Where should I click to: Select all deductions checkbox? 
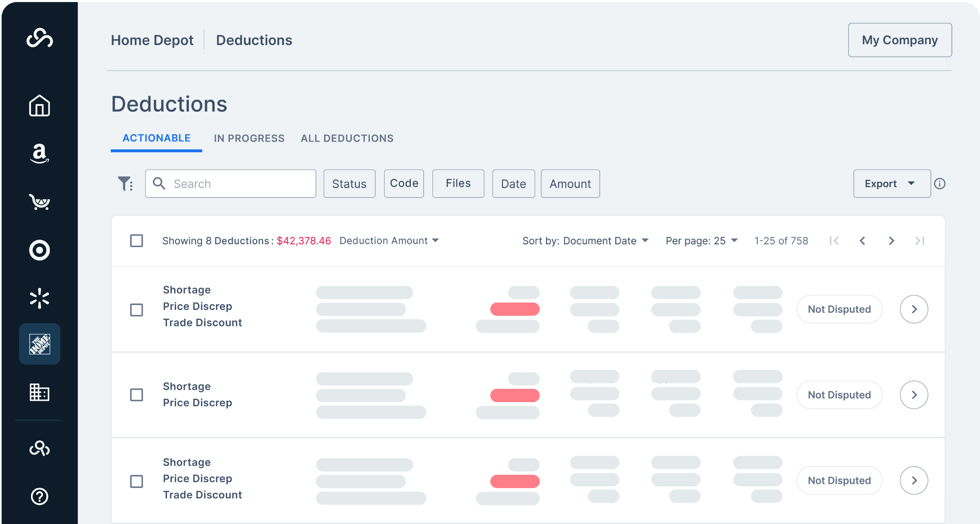pyautogui.click(x=136, y=240)
